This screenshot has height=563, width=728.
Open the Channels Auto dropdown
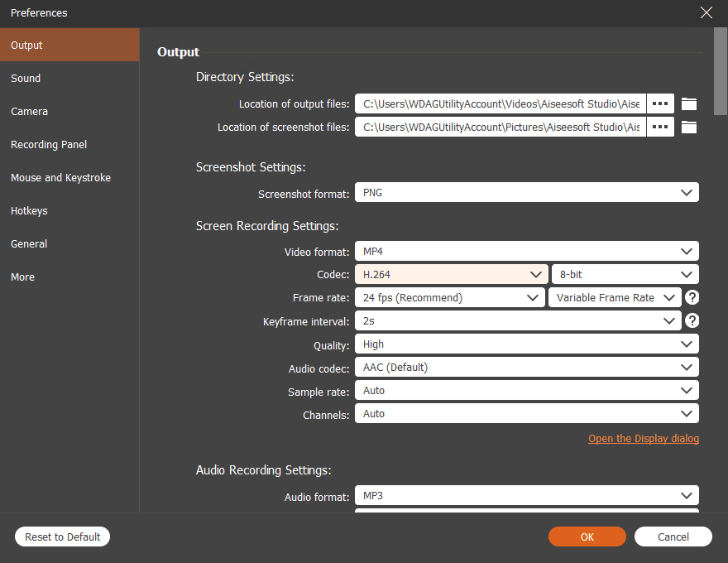(526, 413)
